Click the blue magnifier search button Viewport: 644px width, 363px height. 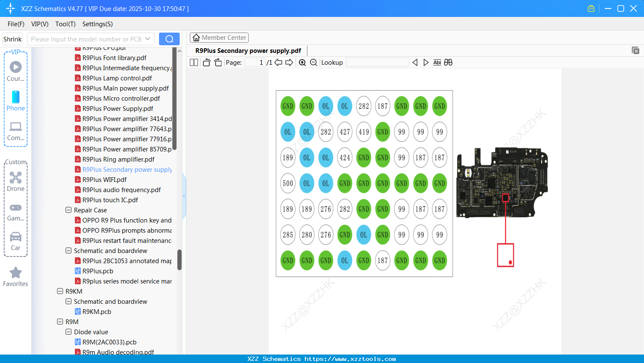(169, 39)
